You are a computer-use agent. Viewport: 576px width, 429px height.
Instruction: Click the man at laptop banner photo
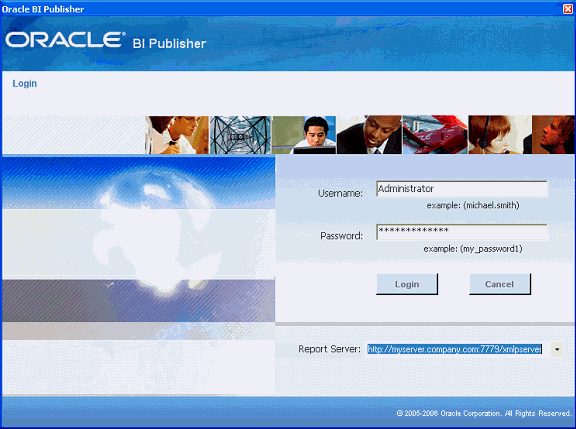(x=304, y=135)
